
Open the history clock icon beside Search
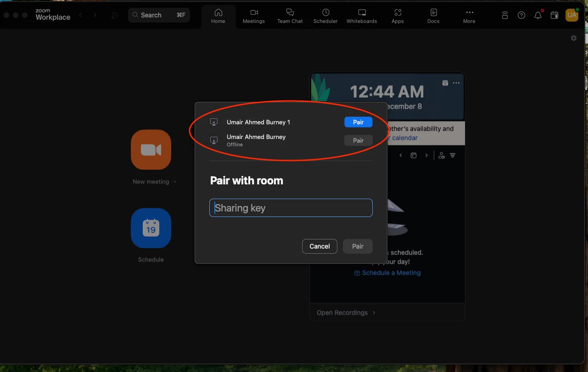click(x=115, y=15)
